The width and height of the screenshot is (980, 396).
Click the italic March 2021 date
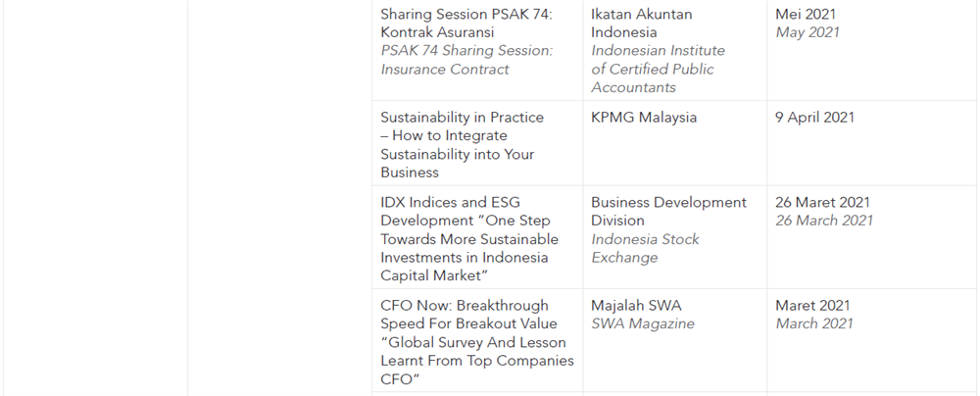pos(814,324)
